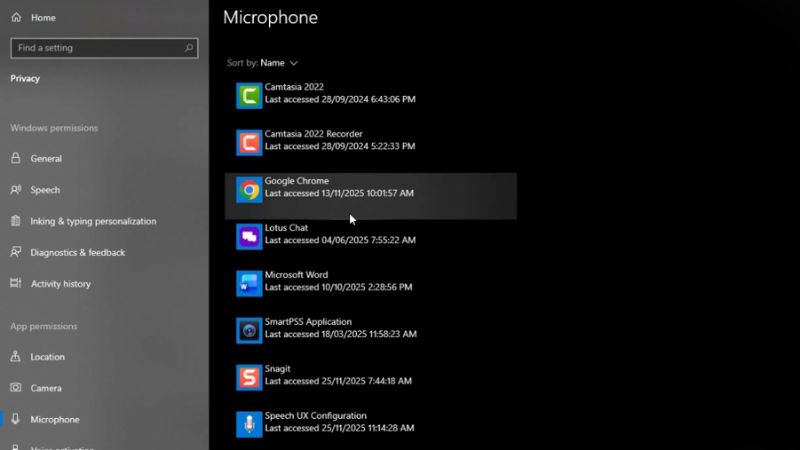Click the Find a setting search box
800x450 pixels.
coord(104,48)
